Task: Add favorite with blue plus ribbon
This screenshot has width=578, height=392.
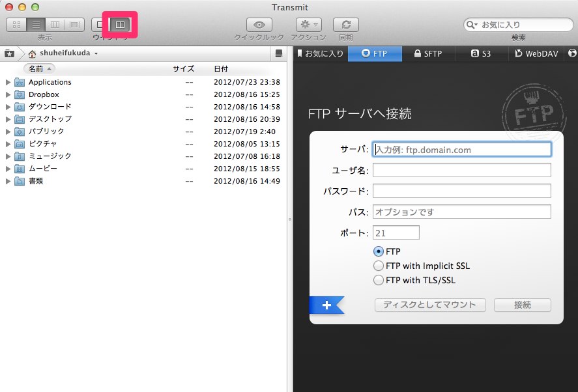Action: (326, 305)
